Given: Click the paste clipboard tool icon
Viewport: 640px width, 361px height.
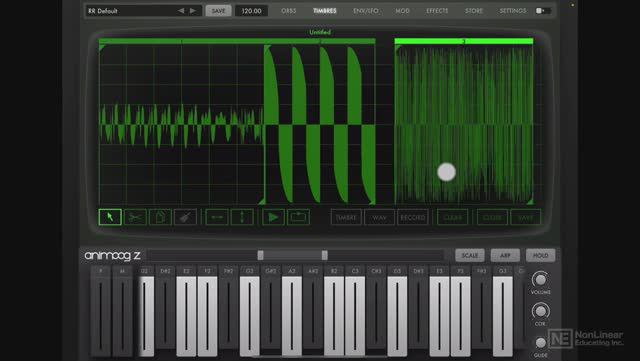Looking at the screenshot, I should [x=160, y=217].
